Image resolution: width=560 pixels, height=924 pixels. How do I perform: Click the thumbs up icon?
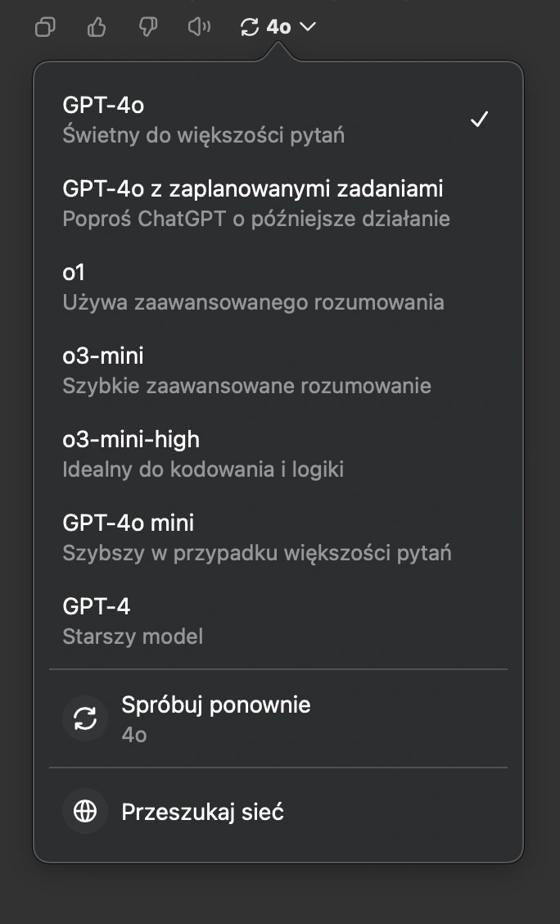(97, 26)
